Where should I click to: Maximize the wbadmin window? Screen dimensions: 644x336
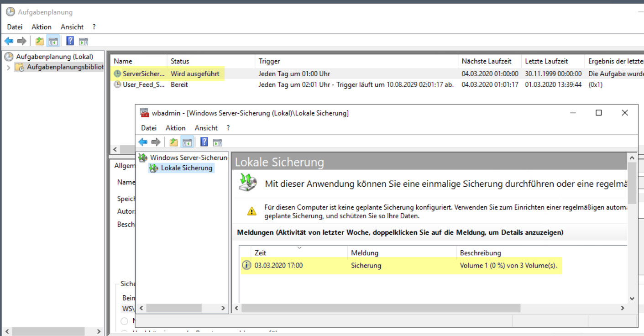point(598,113)
